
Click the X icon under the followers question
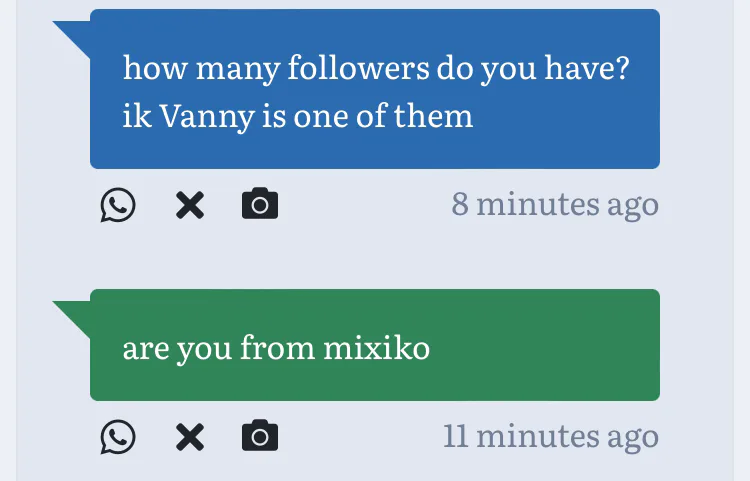pos(190,206)
